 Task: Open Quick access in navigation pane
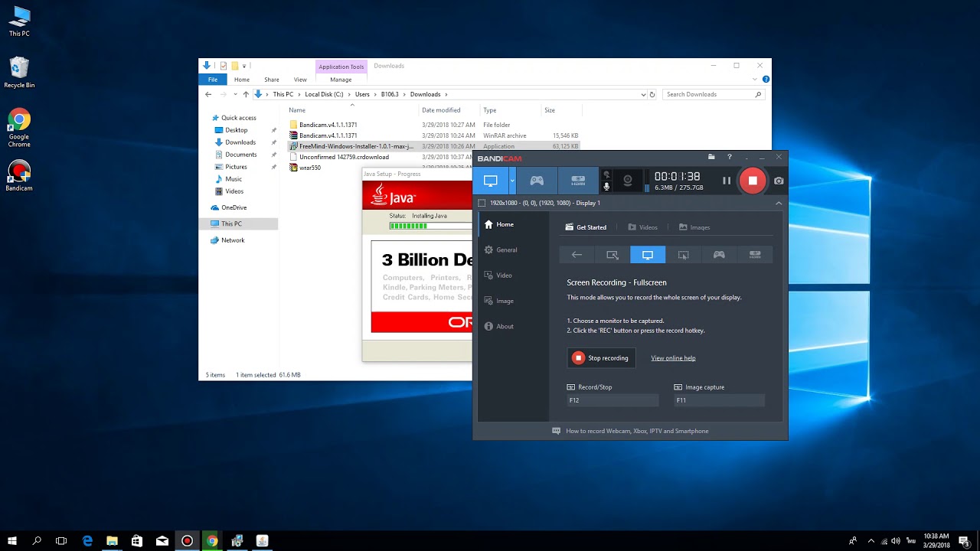(239, 118)
